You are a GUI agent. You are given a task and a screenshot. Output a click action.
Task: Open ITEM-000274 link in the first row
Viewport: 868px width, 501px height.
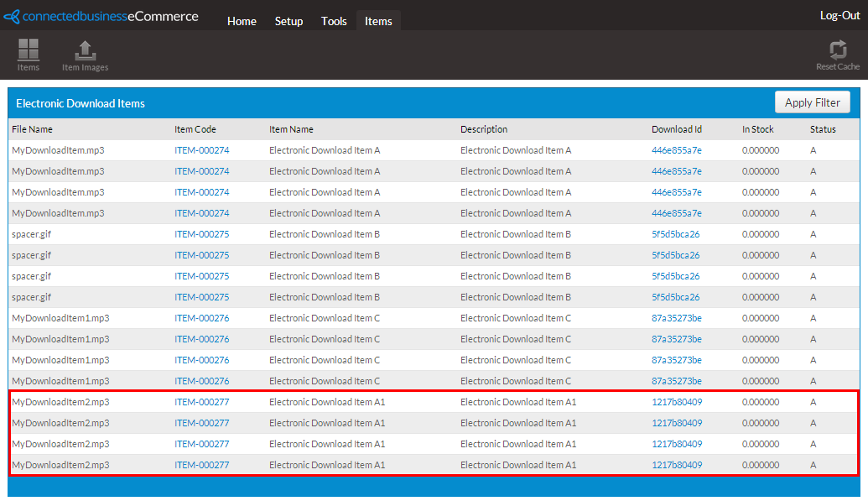tap(201, 150)
